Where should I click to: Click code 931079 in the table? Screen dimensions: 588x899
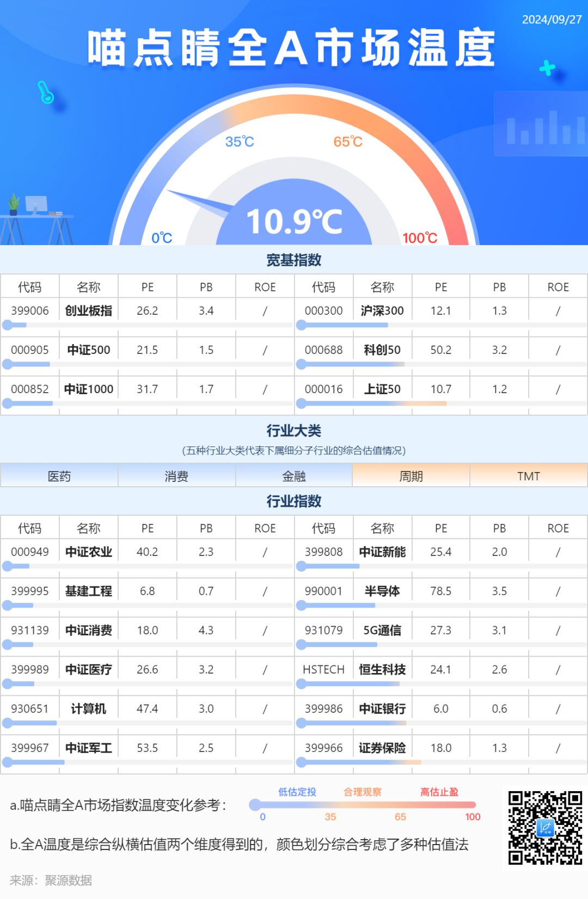(324, 630)
